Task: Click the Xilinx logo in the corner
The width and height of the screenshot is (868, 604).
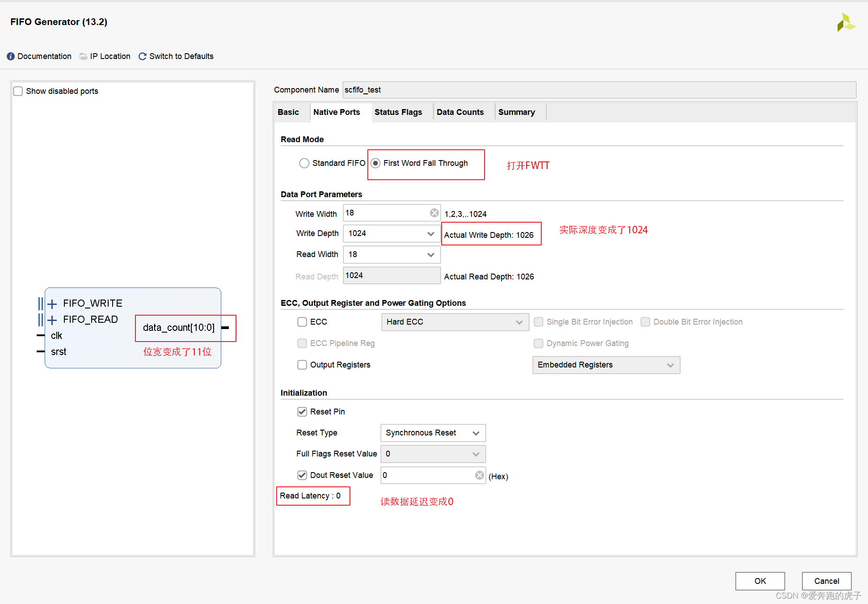Action: [845, 22]
